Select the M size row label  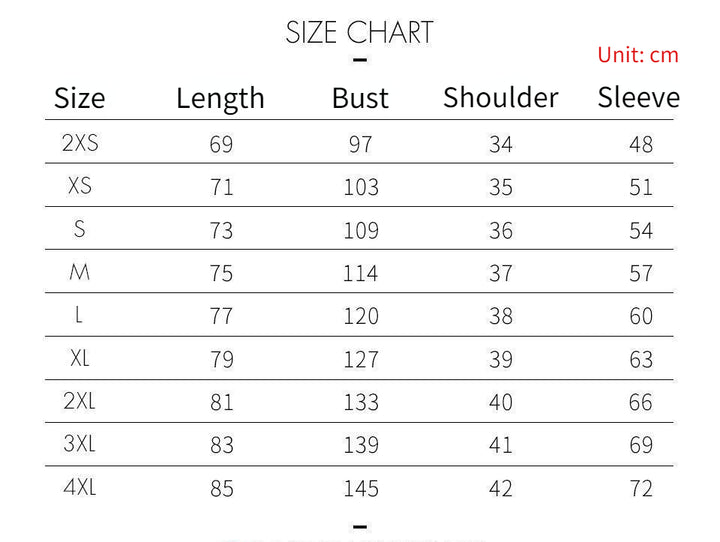click(80, 272)
